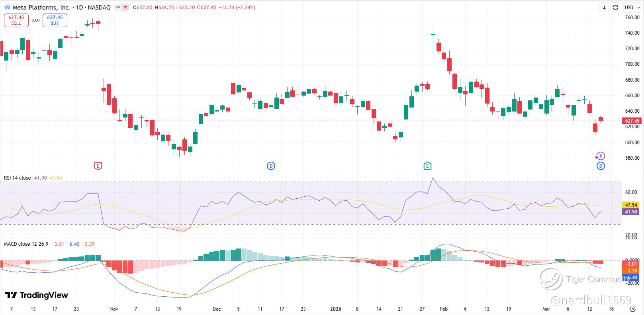Viewport: 644px width, 315px height.
Task: Click the orange -3.39 label on the MACD axis
Action: [x=631, y=271]
